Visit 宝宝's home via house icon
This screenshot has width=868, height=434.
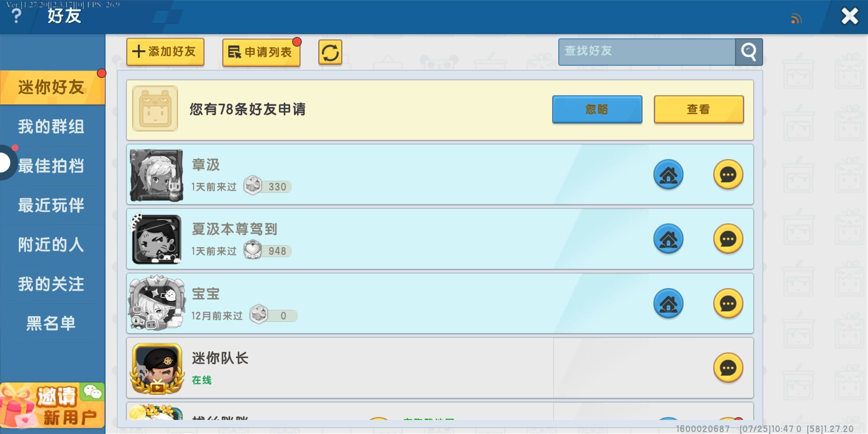pos(668,304)
